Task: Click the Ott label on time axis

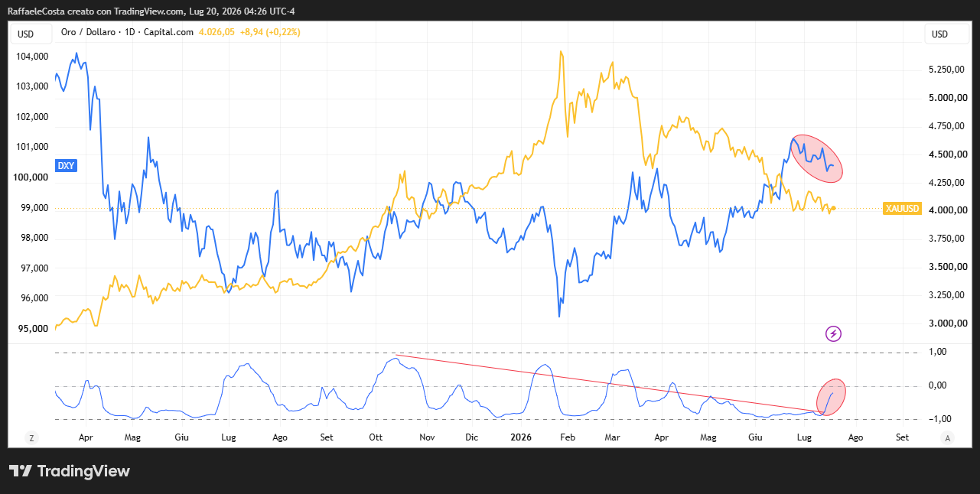Action: (x=376, y=437)
